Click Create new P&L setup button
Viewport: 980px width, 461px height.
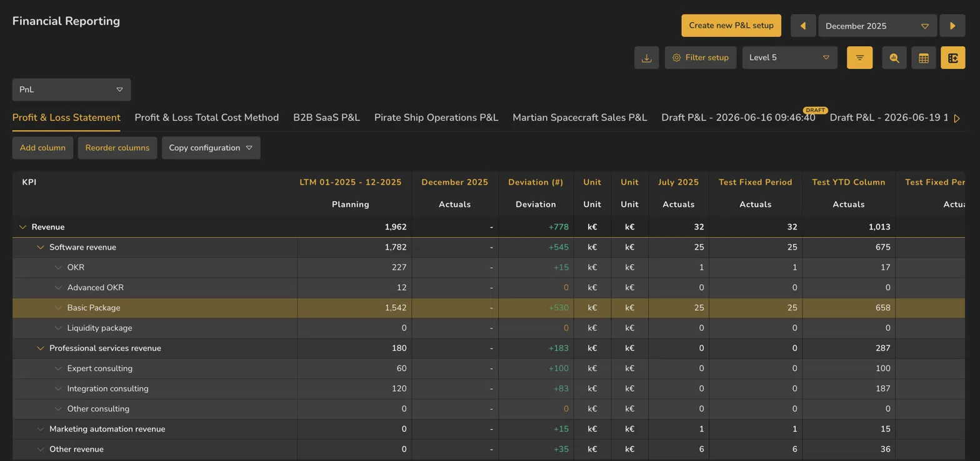point(731,26)
